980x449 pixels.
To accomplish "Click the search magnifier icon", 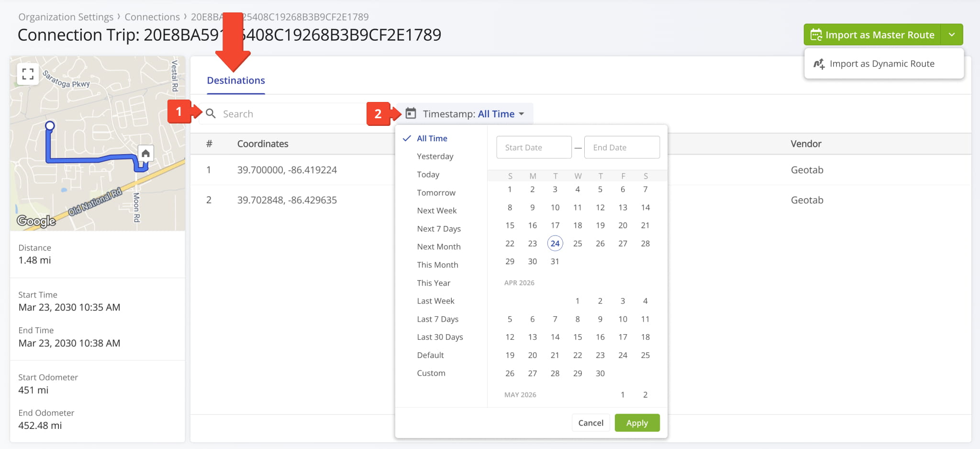I will click(x=211, y=114).
